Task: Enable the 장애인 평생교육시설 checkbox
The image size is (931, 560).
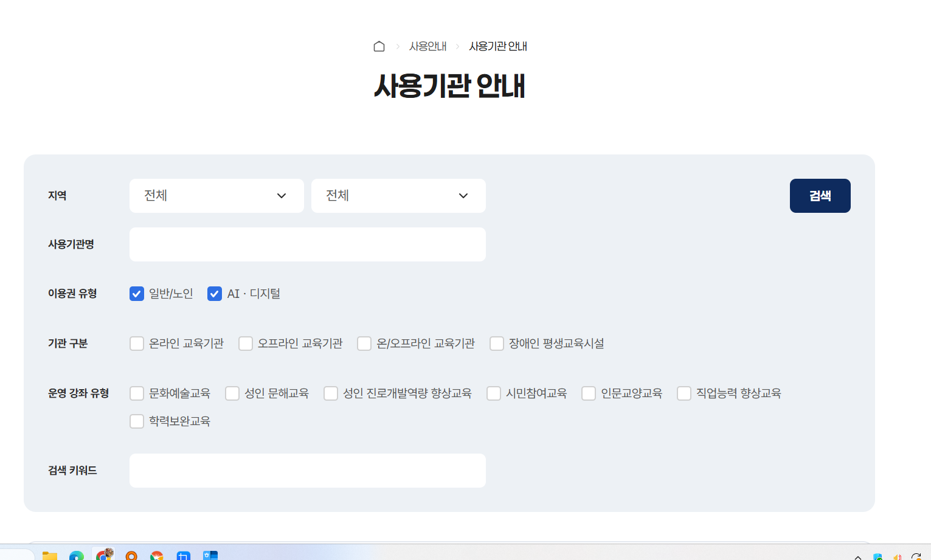Action: 496,343
